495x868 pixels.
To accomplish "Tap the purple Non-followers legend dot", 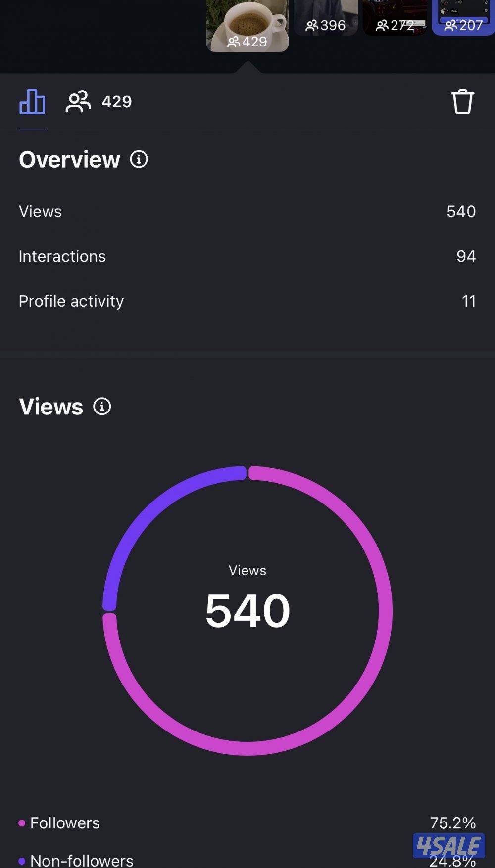I will click(x=22, y=861).
